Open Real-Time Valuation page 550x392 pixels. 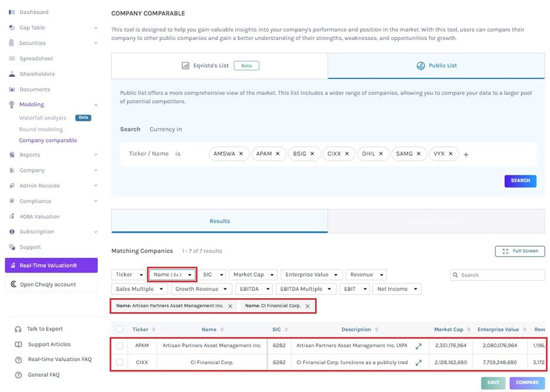click(51, 265)
